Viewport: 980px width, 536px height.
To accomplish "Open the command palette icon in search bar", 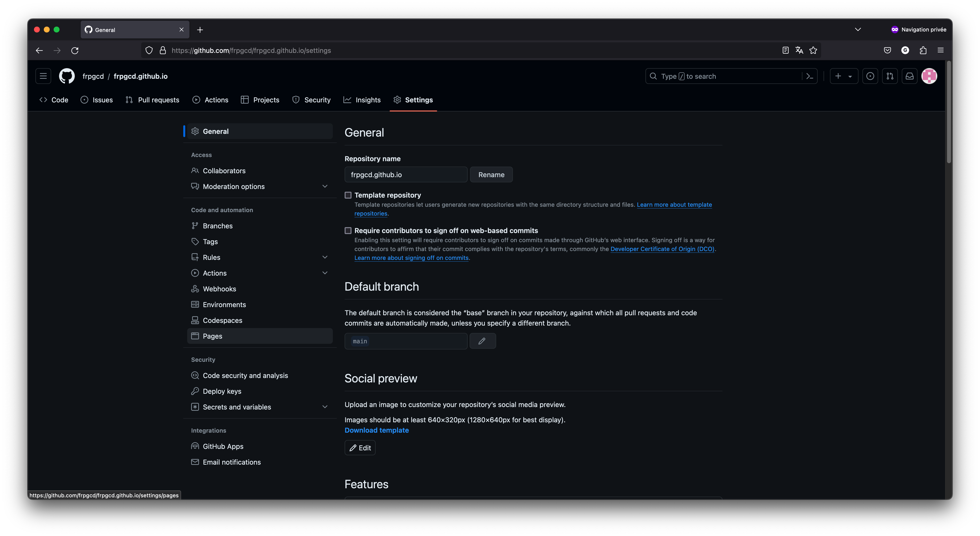I will (x=810, y=76).
